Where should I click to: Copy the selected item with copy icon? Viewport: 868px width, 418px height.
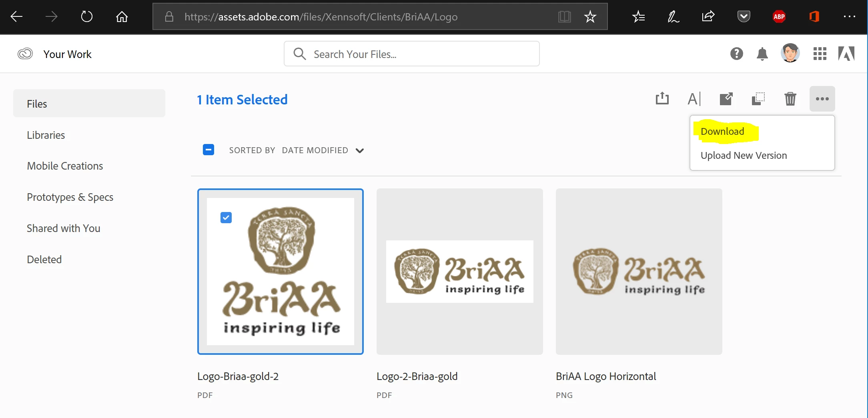coord(758,98)
